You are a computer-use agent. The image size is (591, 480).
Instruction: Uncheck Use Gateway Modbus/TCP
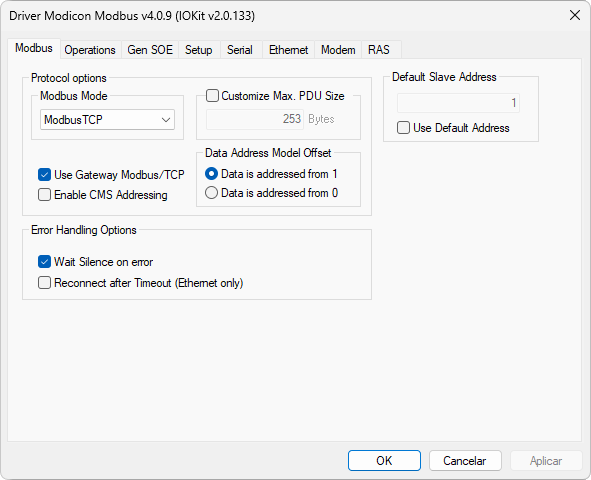(44, 175)
